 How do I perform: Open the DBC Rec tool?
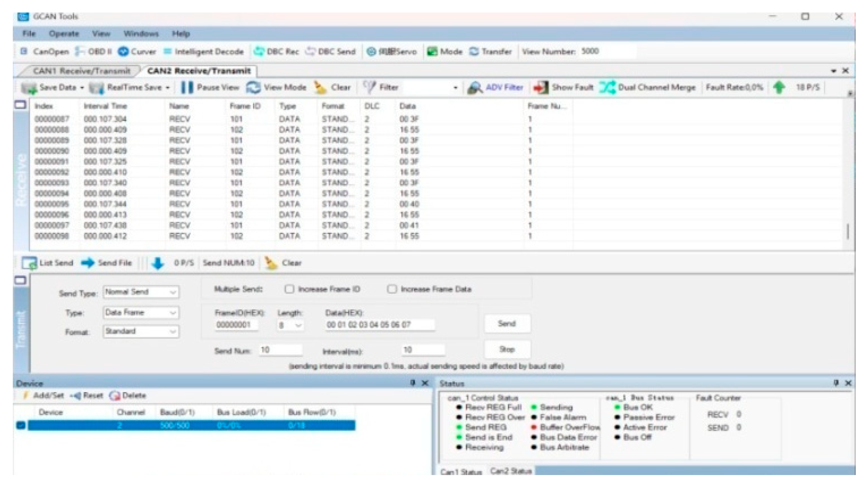click(x=259, y=52)
